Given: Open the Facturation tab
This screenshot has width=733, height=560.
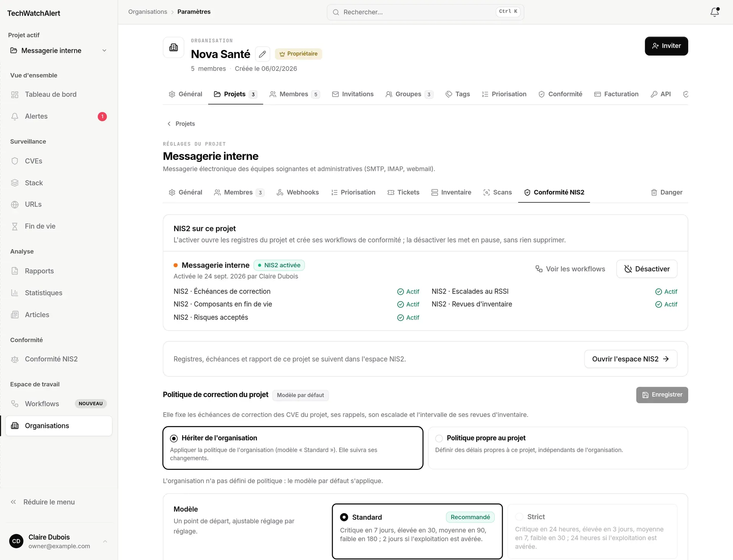Looking at the screenshot, I should [616, 94].
